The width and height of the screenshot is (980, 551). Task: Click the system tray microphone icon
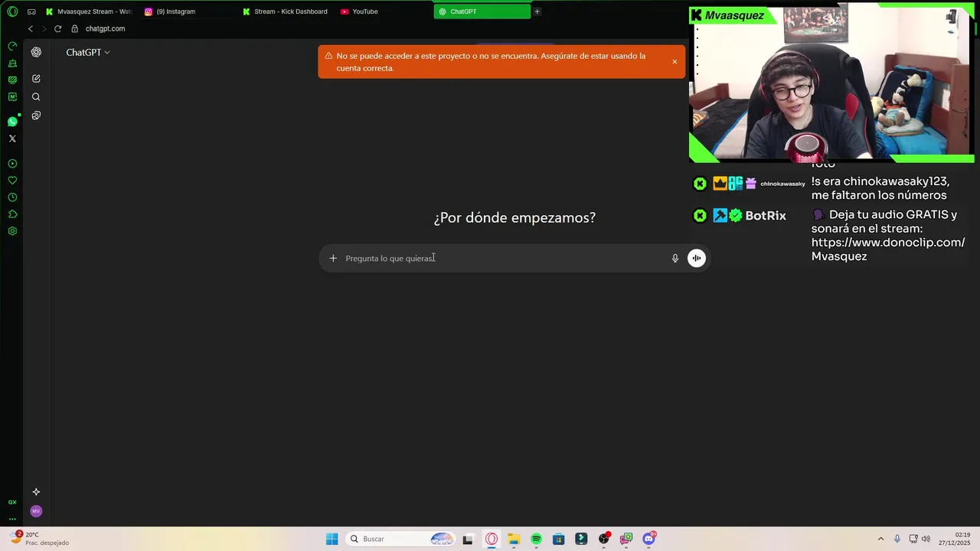click(897, 539)
